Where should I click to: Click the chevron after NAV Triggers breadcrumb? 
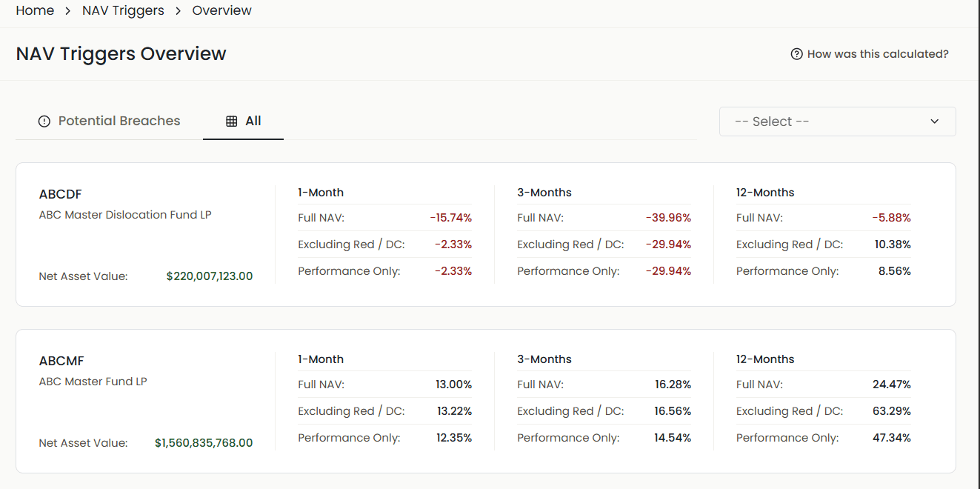pos(179,11)
